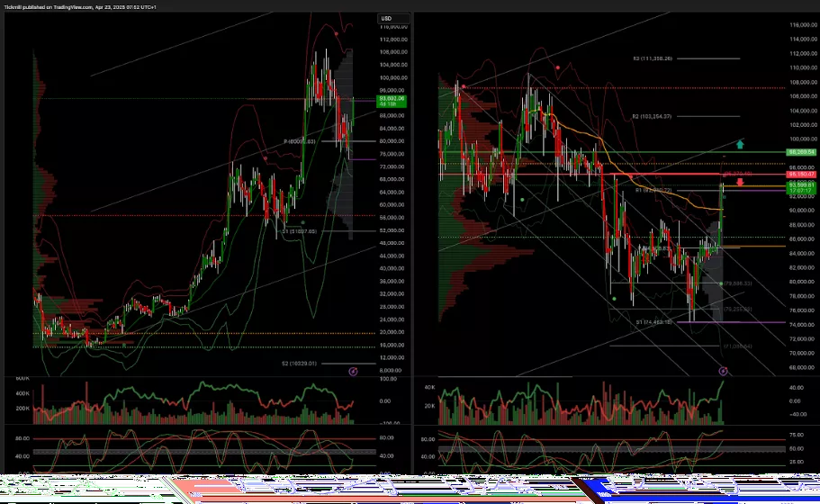Click the green up arrow marker
The image size is (820, 504).
(x=740, y=144)
